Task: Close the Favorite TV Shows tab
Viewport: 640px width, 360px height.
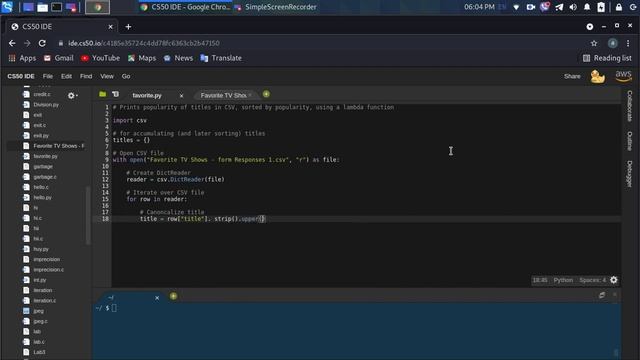Action: (250, 95)
